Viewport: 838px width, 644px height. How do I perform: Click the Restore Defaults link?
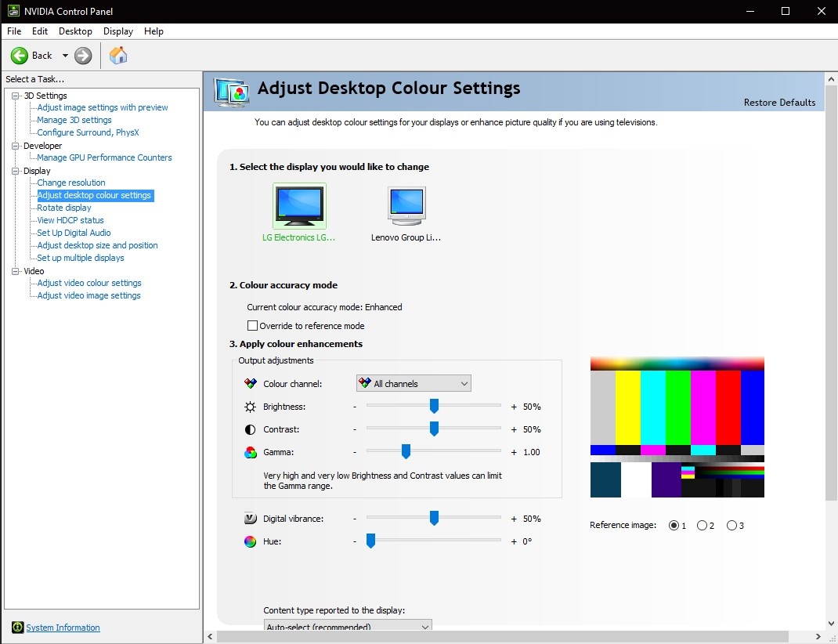click(779, 103)
